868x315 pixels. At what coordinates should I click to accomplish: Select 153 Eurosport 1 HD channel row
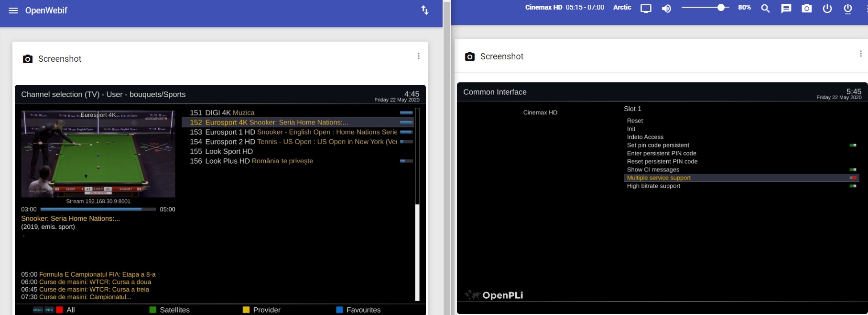click(297, 132)
